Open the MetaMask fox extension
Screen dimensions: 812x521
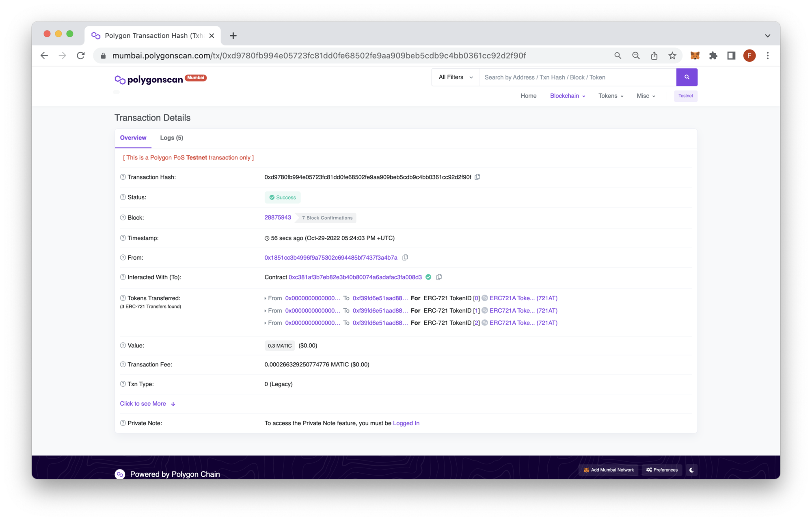pos(695,56)
